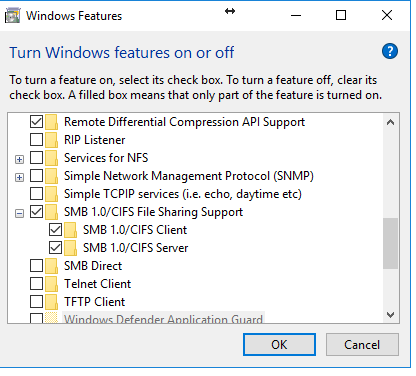The height and width of the screenshot is (376, 416).
Task: Select the TFTP Client list item
Action: click(x=95, y=302)
